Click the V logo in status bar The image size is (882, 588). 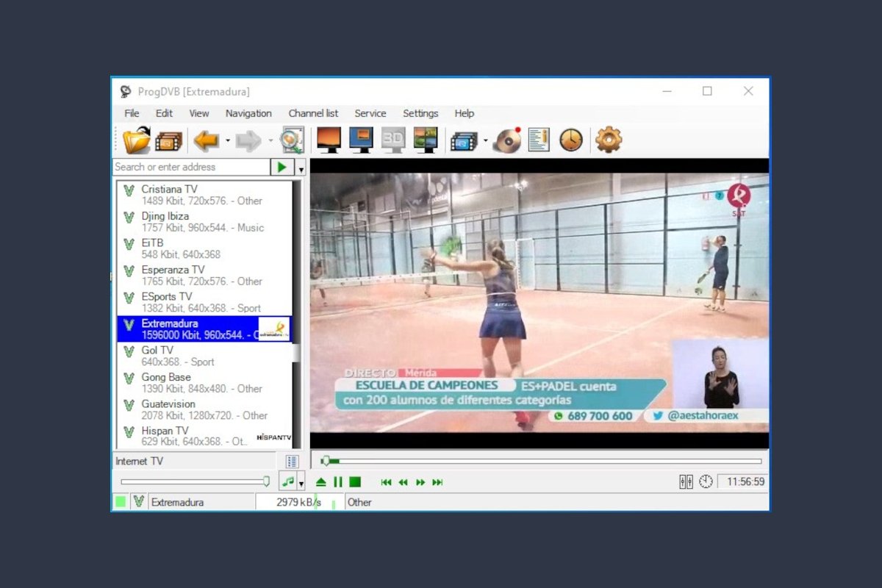138,502
